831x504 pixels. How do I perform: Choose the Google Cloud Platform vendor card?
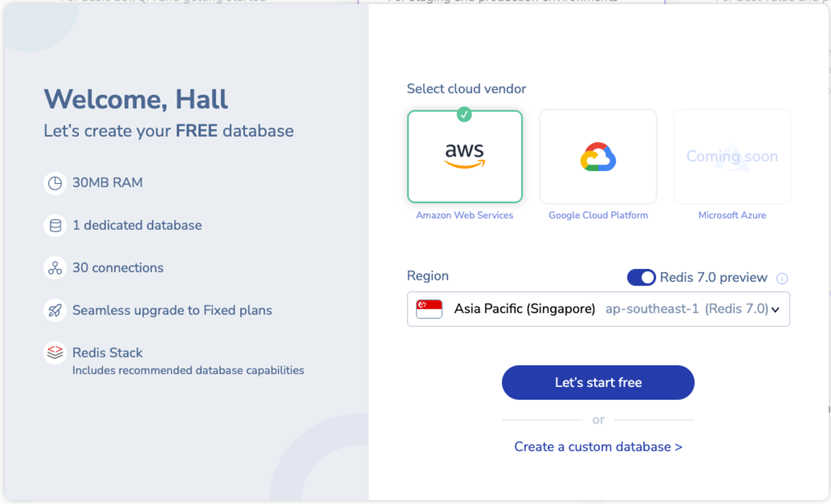598,157
